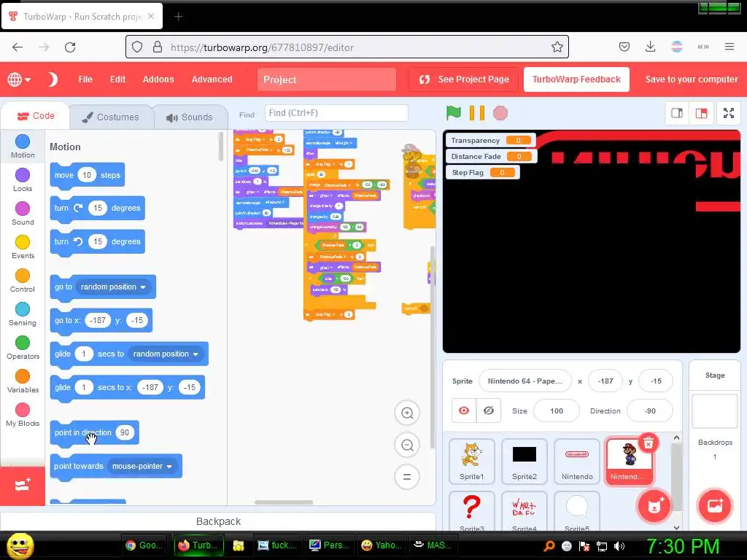Open the Advanced menu
Viewport: 747px width, 560px height.
[x=212, y=79]
